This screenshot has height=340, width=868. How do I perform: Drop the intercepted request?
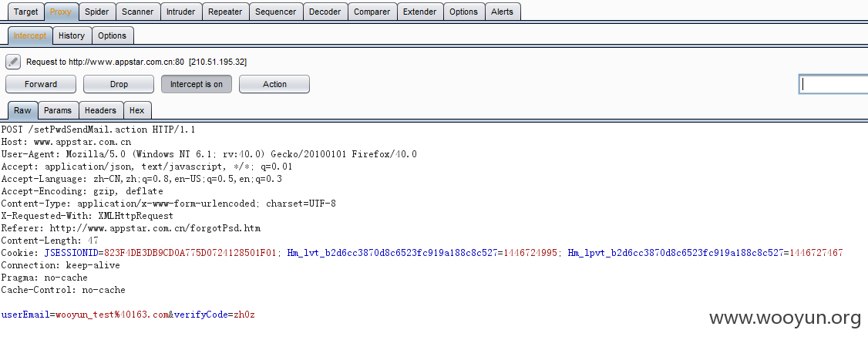click(119, 84)
